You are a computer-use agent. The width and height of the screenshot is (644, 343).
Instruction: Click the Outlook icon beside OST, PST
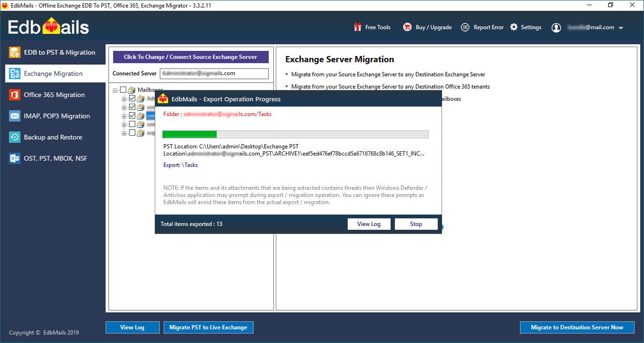[15, 158]
